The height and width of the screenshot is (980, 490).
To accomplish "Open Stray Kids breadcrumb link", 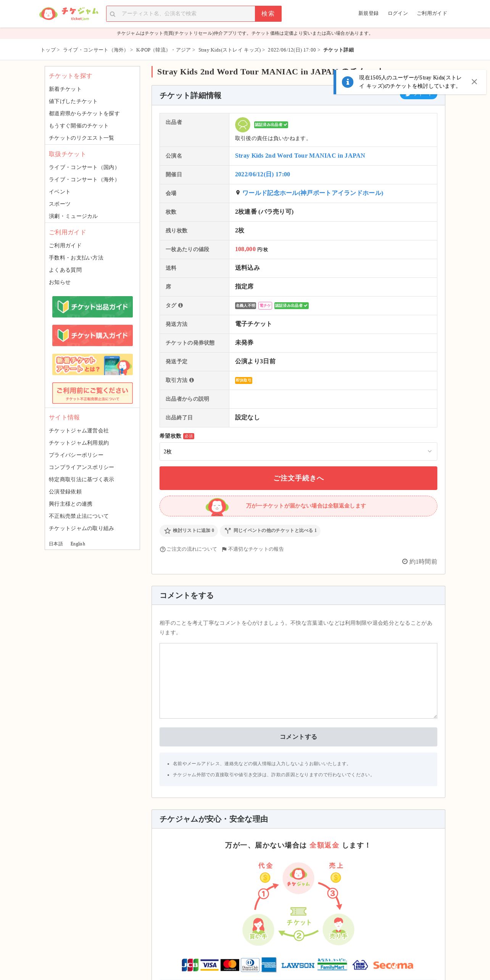I will tap(229, 50).
